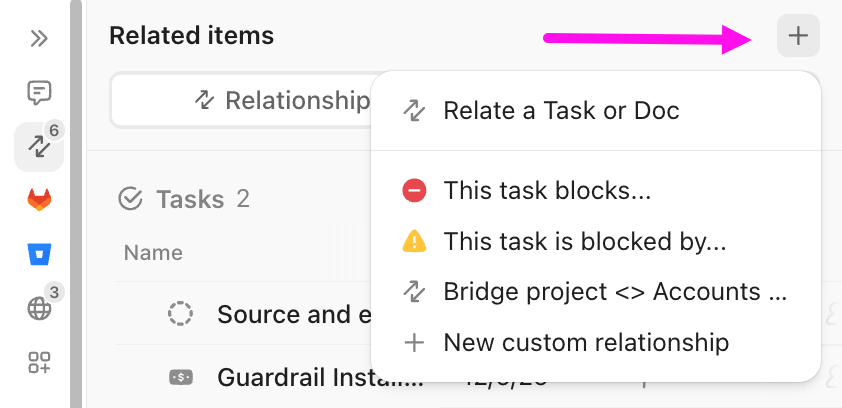The width and height of the screenshot is (842, 408).
Task: Click the plus button beside Related items
Action: coord(798,37)
